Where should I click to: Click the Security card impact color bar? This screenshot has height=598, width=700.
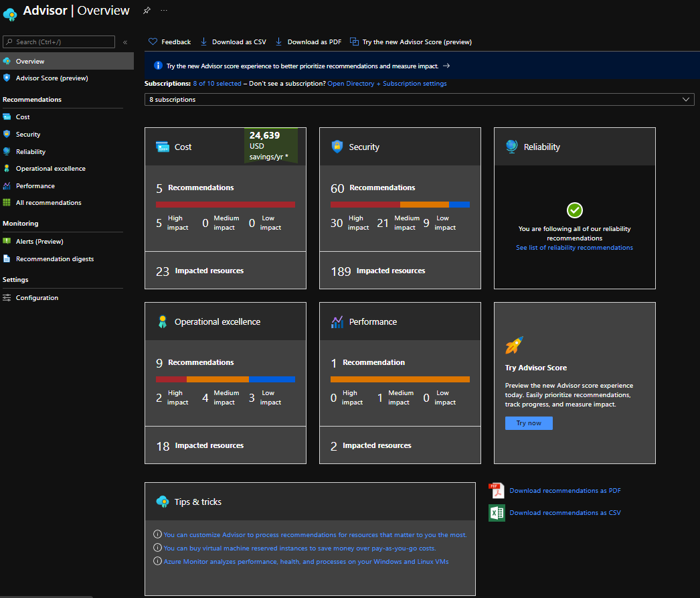400,204
